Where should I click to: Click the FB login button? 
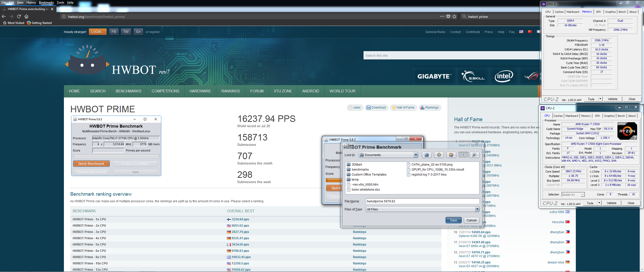pyautogui.click(x=114, y=32)
